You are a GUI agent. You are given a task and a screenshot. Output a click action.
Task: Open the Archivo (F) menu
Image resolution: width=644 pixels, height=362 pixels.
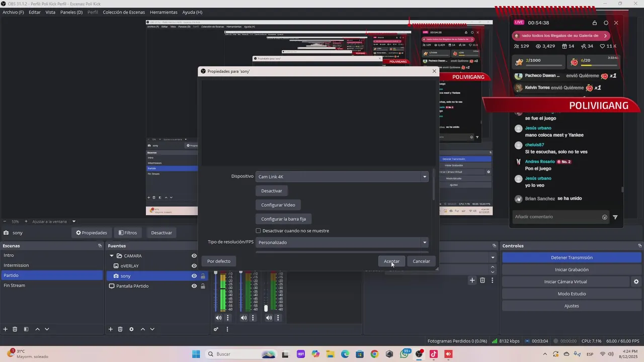(13, 12)
